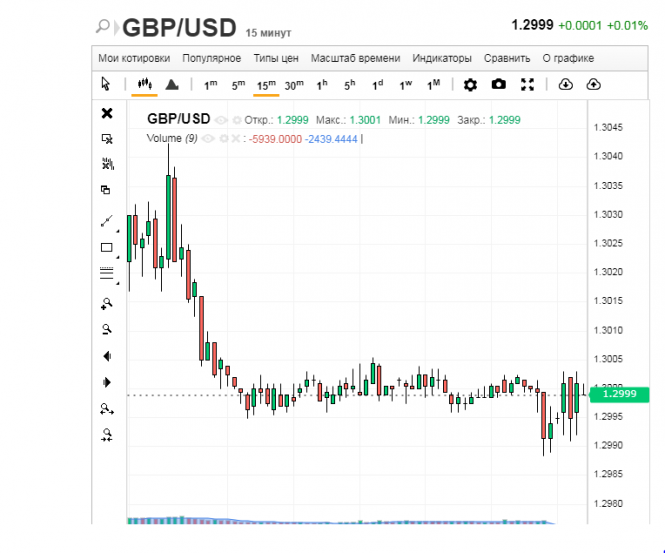The height and width of the screenshot is (553, 665).
Task: Open chart settings gear
Action: pos(470,84)
